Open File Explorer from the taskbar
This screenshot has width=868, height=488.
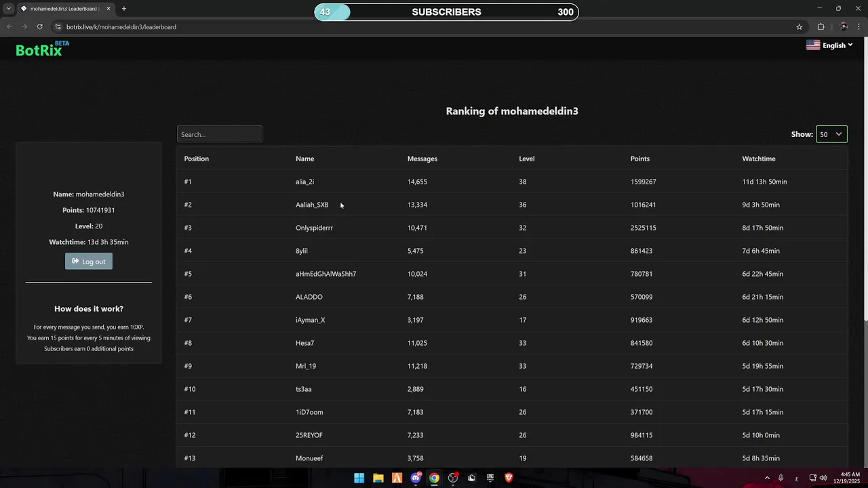coord(378,478)
